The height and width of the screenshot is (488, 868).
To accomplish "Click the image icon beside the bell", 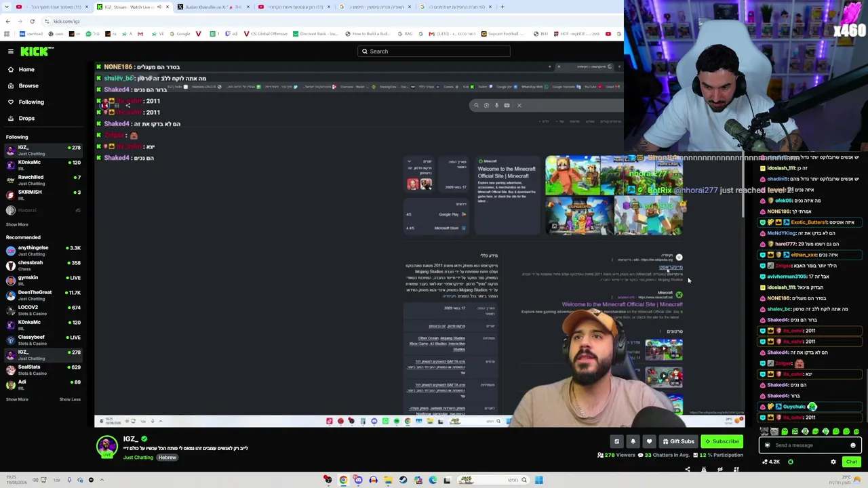I will pyautogui.click(x=616, y=441).
